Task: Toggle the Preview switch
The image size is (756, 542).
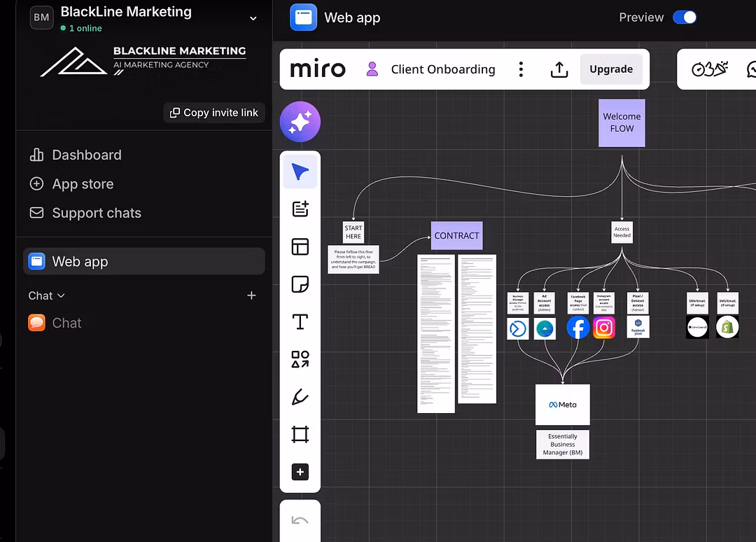Action: click(685, 18)
